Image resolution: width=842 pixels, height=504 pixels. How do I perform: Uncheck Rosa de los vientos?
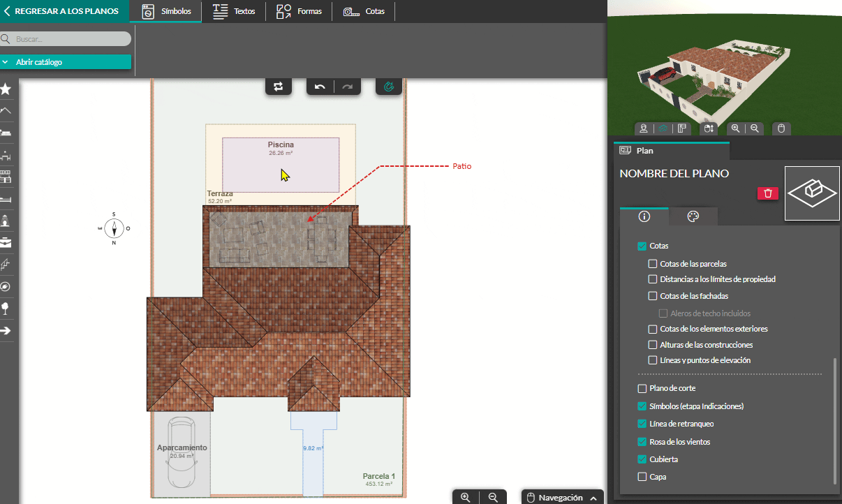[642, 442]
